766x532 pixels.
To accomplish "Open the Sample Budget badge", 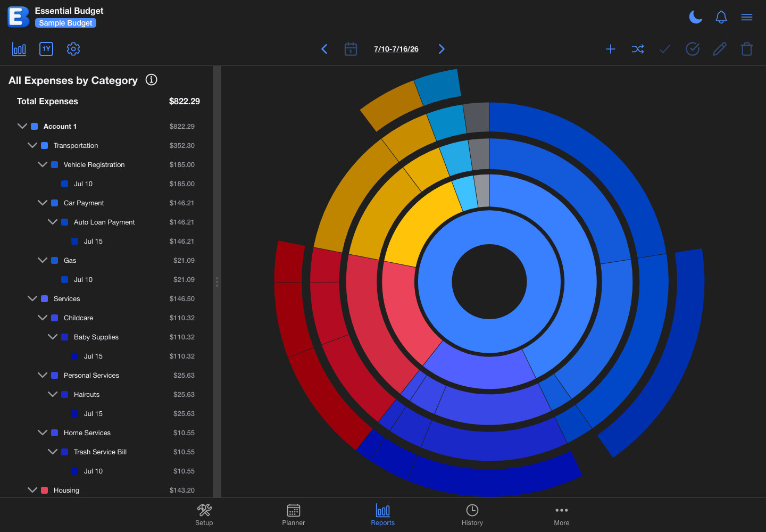I will pos(65,23).
